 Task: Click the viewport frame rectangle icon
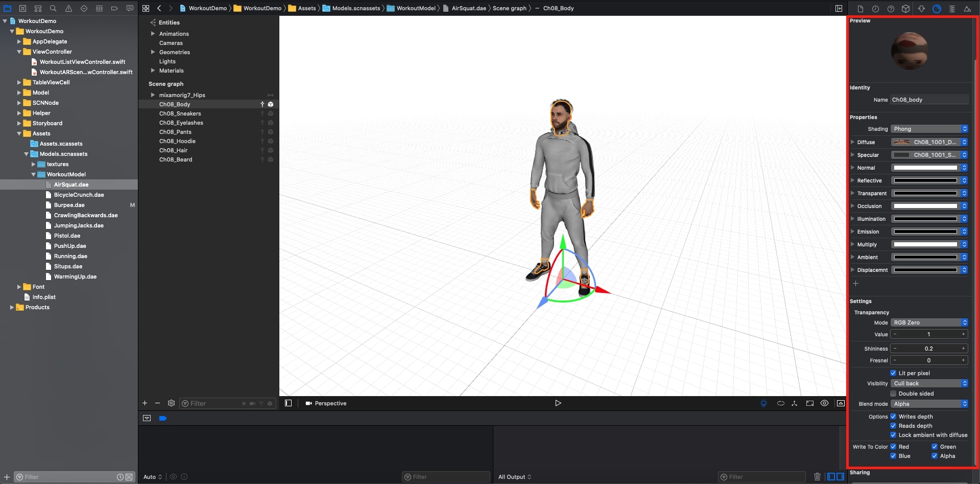pyautogui.click(x=809, y=403)
